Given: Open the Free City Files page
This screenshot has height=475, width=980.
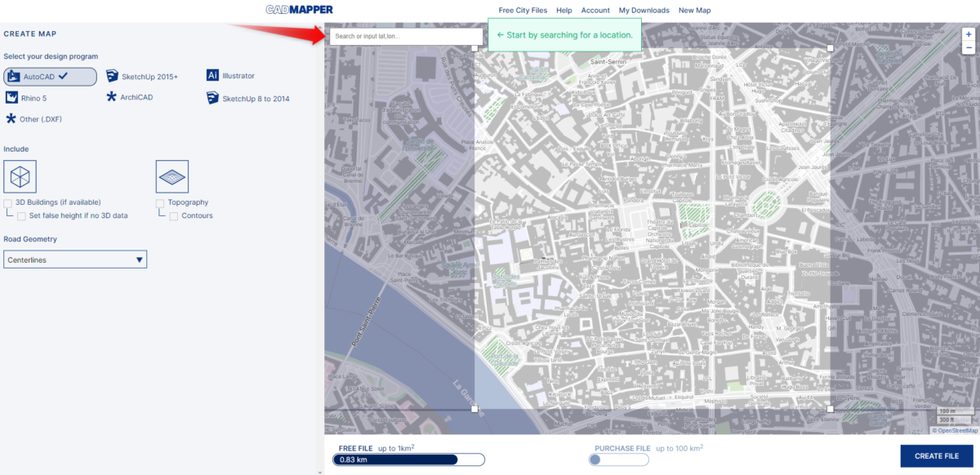Looking at the screenshot, I should (x=523, y=10).
